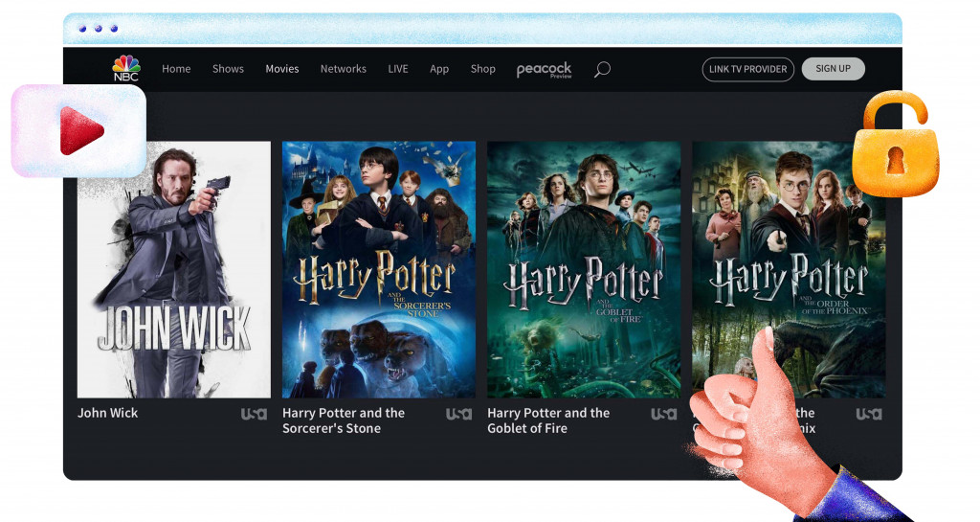
Task: Open the Peacock Preview logo link
Action: 545,69
